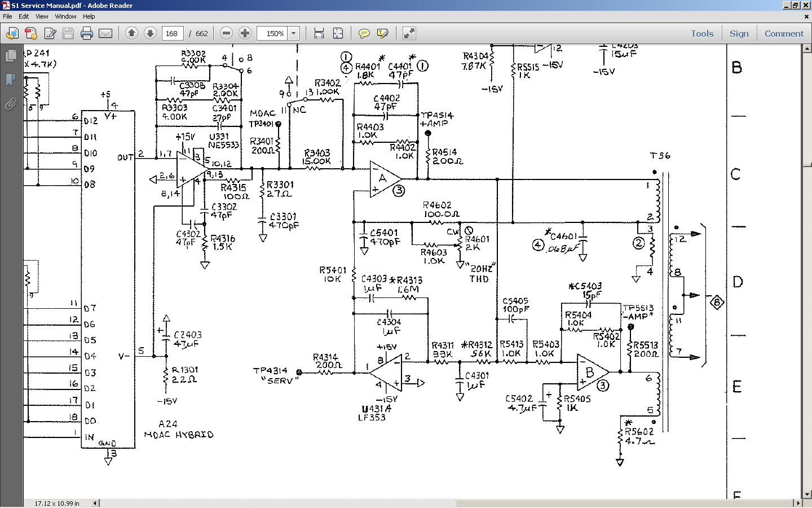Image resolution: width=812 pixels, height=508 pixels.
Task: Open the File menu
Action: (x=7, y=16)
